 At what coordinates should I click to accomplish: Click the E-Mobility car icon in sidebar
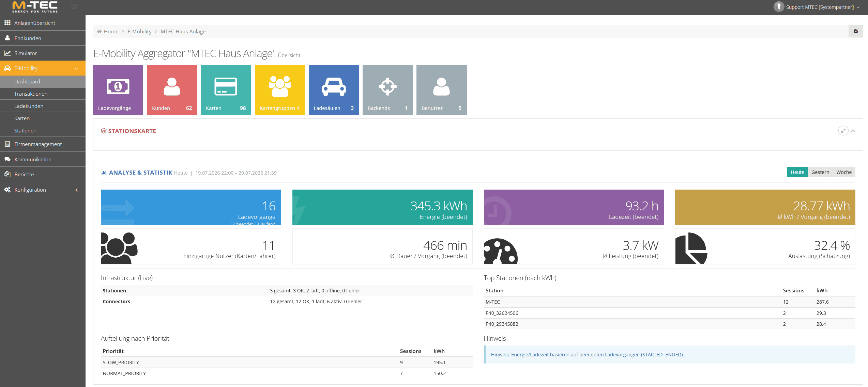click(7, 68)
